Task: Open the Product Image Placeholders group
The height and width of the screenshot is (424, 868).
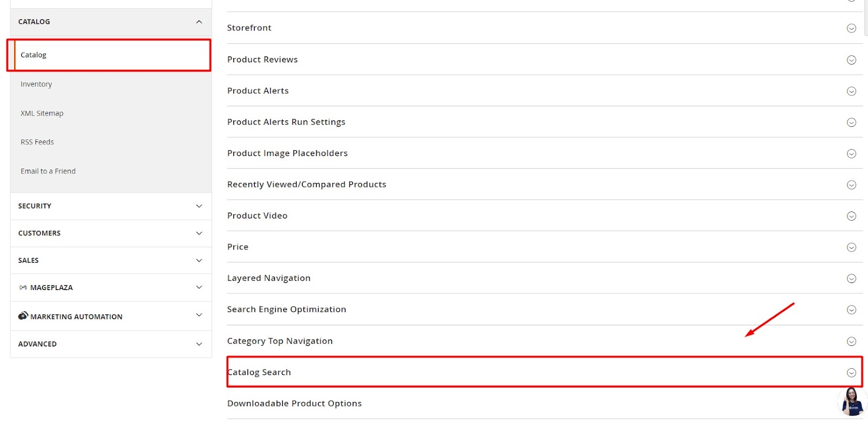Action: click(x=545, y=153)
